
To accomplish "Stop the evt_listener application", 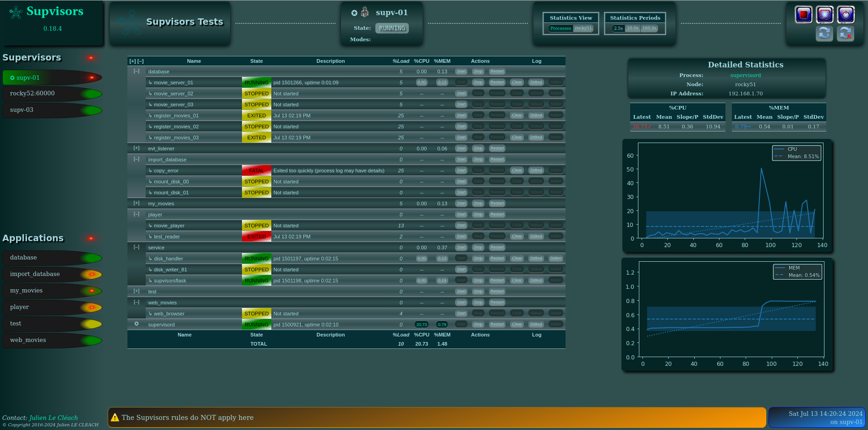I will click(x=478, y=149).
